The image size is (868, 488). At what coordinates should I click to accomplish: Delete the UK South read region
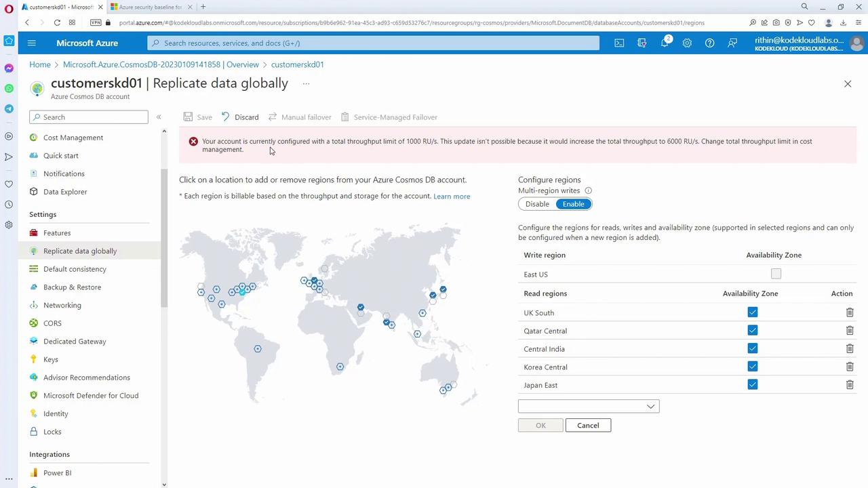[x=849, y=312]
